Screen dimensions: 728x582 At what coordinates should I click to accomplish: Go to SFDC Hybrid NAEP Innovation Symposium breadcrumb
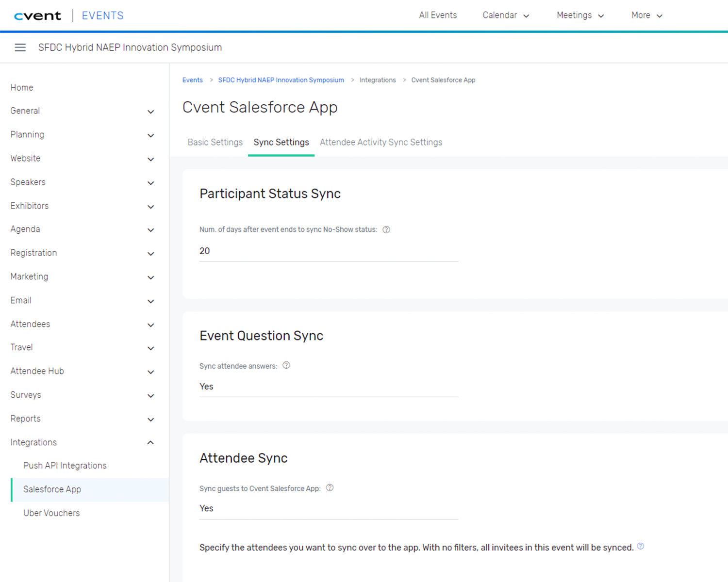click(x=281, y=80)
